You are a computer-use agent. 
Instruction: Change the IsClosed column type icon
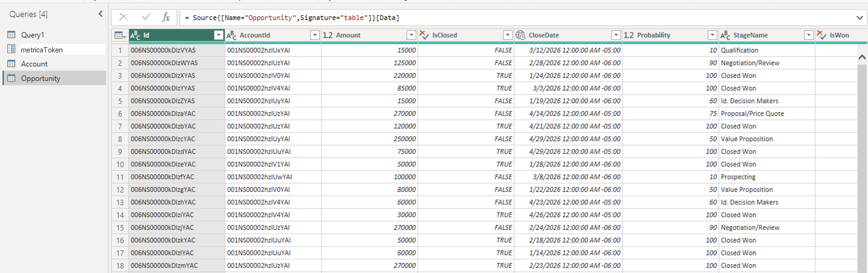pos(424,35)
